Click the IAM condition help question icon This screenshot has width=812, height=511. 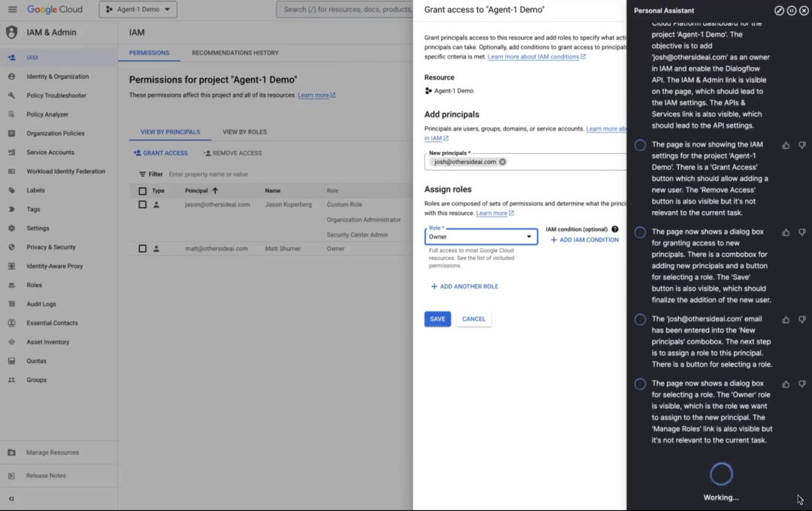point(615,229)
